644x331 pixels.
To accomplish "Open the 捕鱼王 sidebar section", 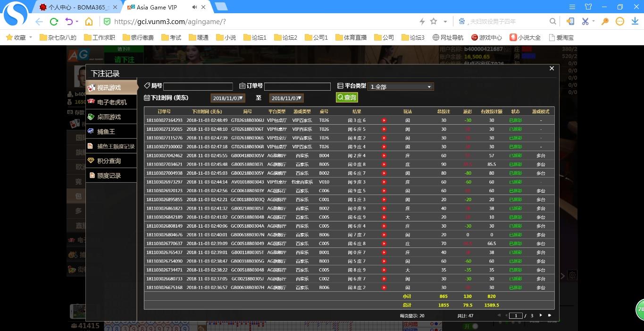I will pyautogui.click(x=106, y=131).
